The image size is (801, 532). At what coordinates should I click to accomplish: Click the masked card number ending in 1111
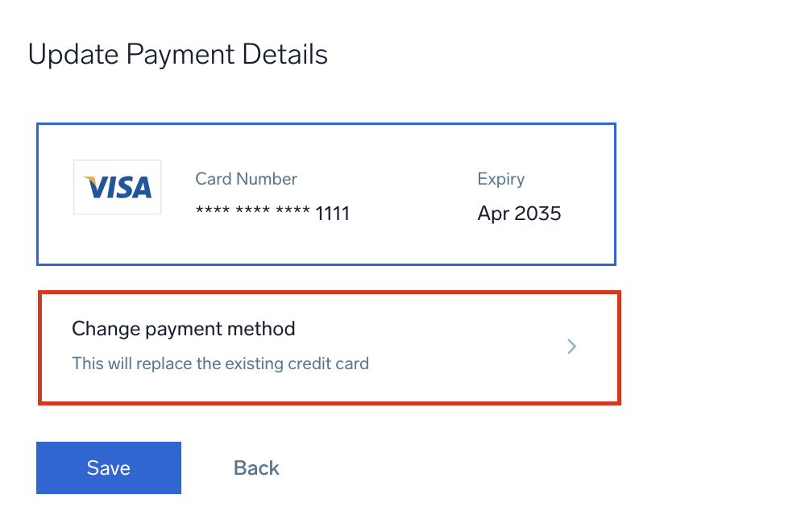272,213
